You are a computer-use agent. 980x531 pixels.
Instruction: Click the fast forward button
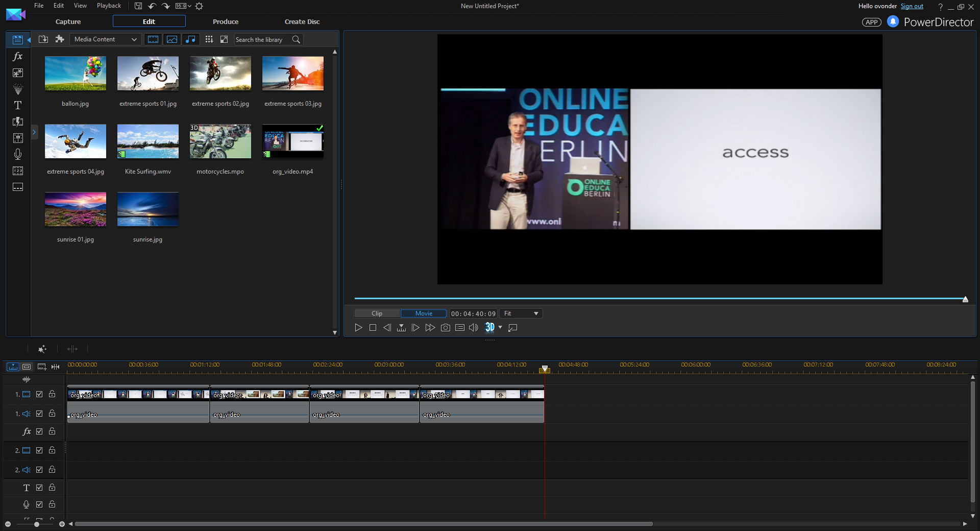(430, 328)
